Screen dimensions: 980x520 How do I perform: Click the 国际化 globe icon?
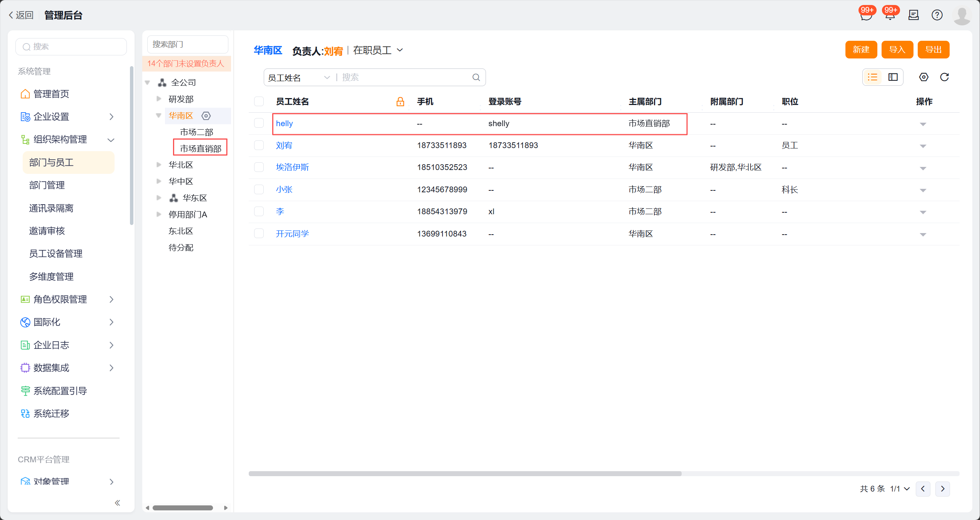(x=25, y=322)
